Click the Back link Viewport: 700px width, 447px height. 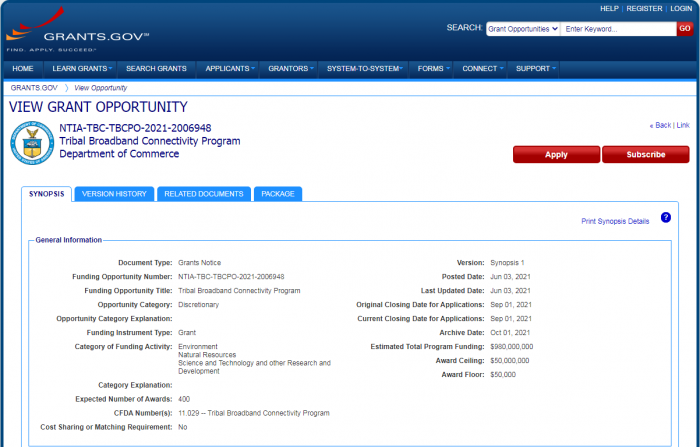[660, 125]
